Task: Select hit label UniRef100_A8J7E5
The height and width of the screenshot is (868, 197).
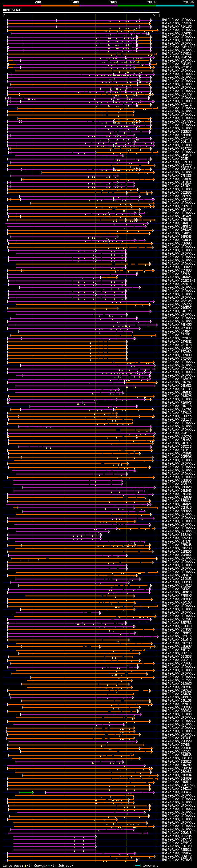Action: [x=177, y=148]
